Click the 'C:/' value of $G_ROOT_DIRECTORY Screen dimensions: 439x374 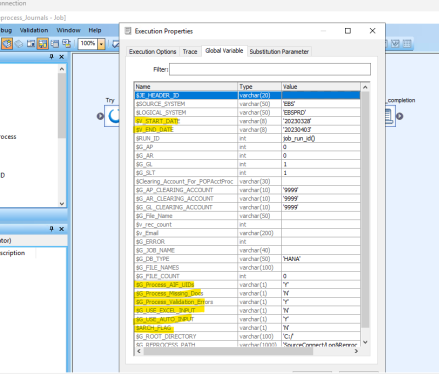(288, 336)
